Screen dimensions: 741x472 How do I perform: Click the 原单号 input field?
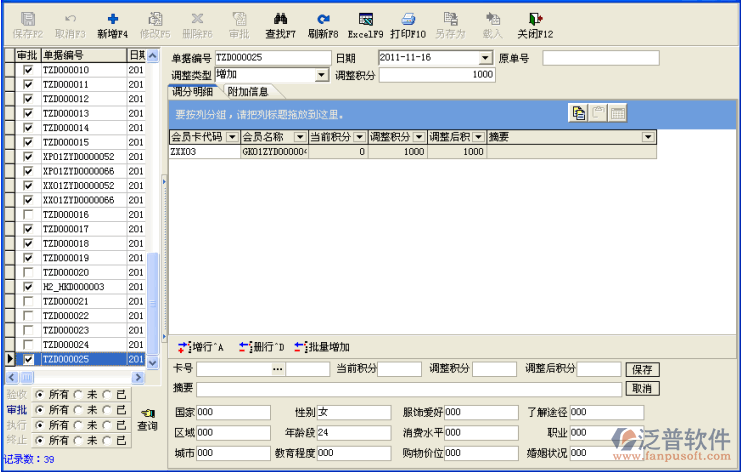(600, 58)
